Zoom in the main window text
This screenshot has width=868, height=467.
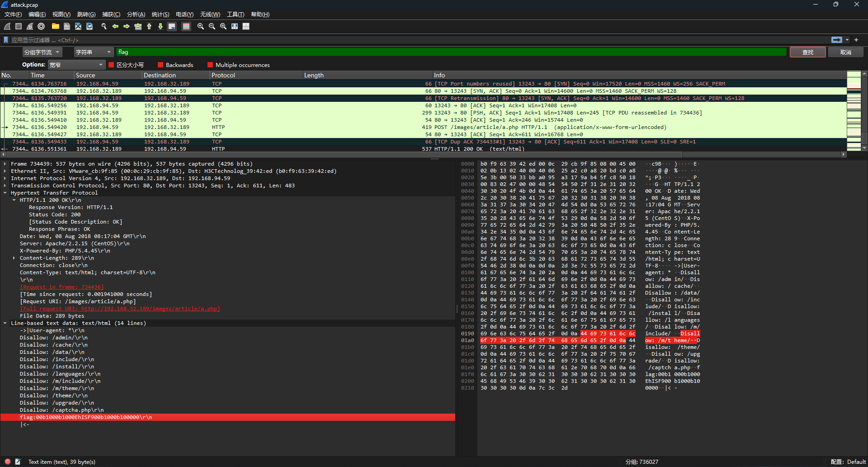click(x=200, y=26)
